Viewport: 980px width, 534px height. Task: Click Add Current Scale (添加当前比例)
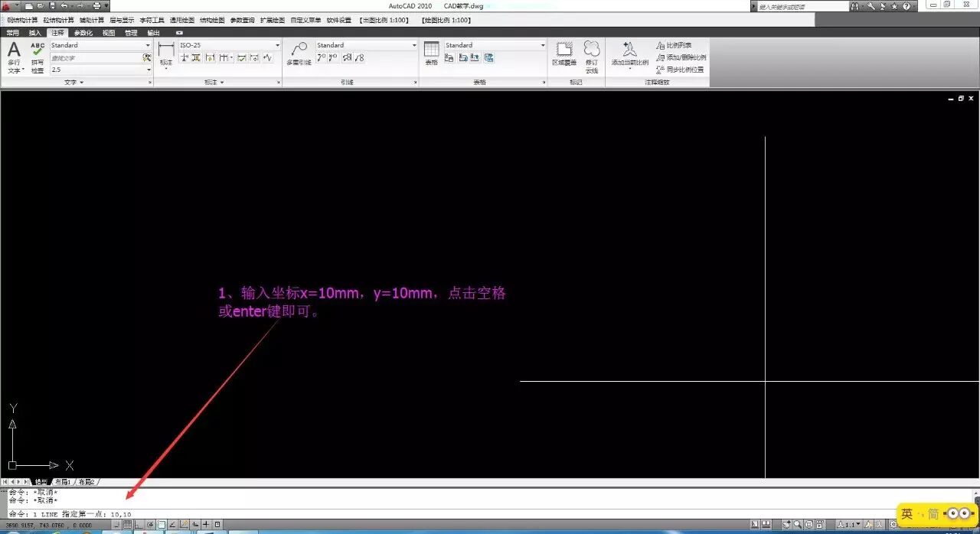629,54
